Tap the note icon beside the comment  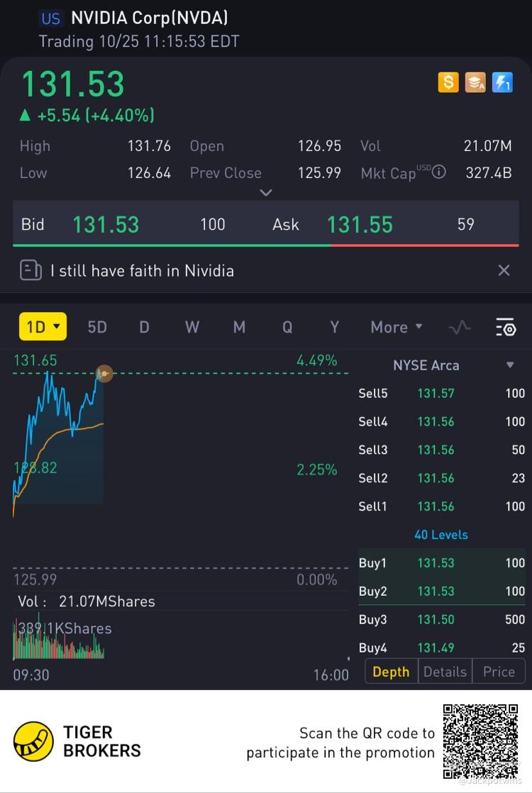tap(31, 270)
